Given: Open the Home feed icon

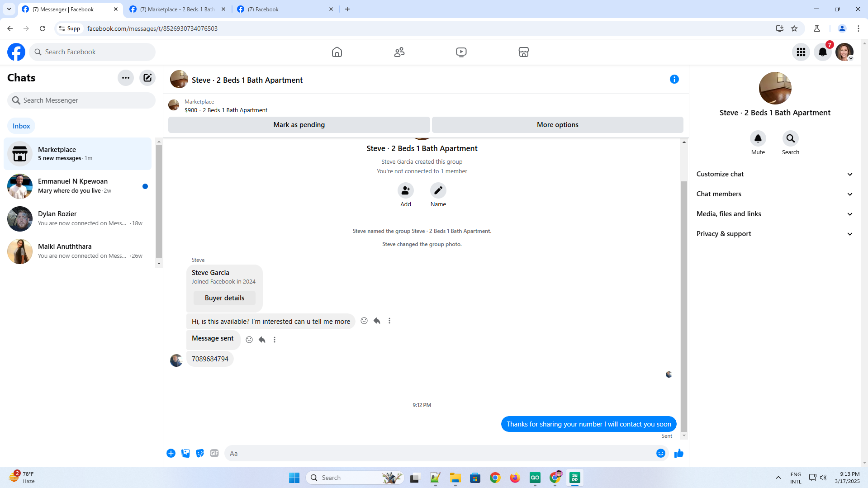Looking at the screenshot, I should click(x=337, y=52).
